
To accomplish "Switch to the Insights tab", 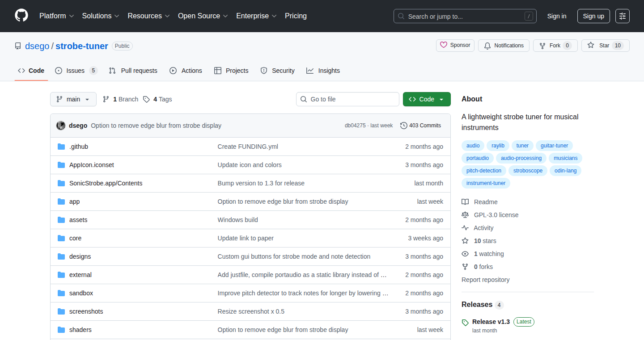I will [323, 71].
